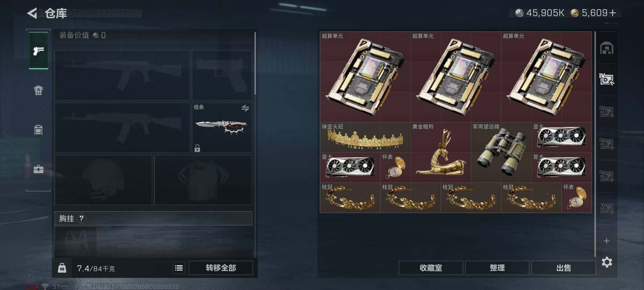The image size is (644, 290).
Task: Open the backpack tab in left sidebar
Action: (x=38, y=90)
